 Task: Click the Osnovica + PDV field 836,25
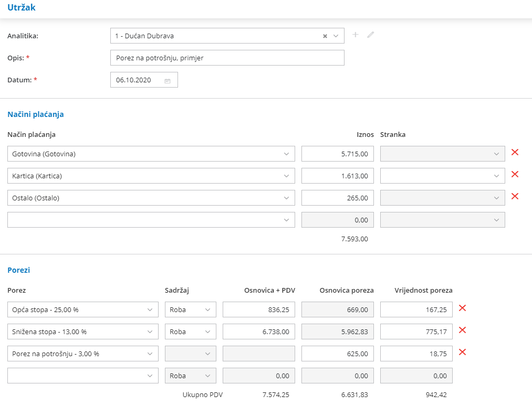click(x=259, y=310)
